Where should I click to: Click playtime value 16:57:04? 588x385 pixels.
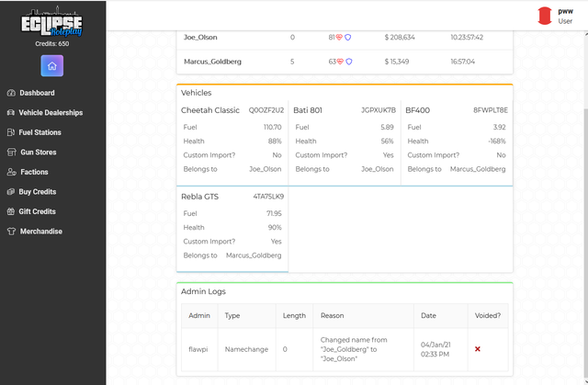pos(462,62)
